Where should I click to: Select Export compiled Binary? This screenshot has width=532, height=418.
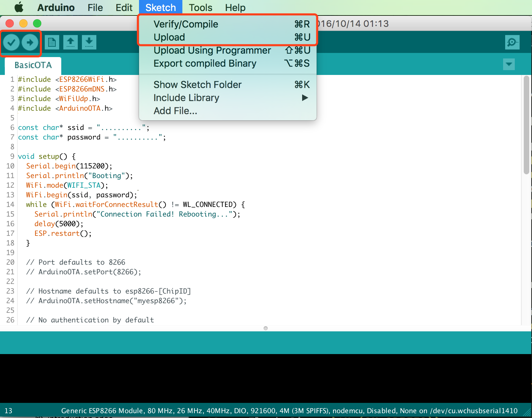pos(228,64)
